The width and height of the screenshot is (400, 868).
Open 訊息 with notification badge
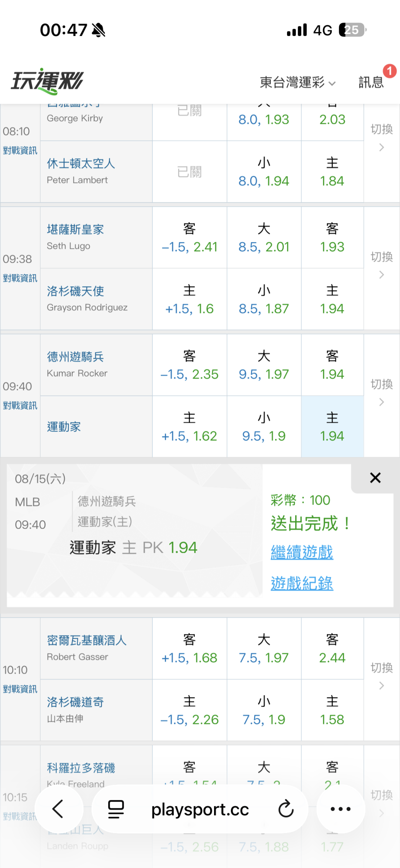pyautogui.click(x=371, y=82)
